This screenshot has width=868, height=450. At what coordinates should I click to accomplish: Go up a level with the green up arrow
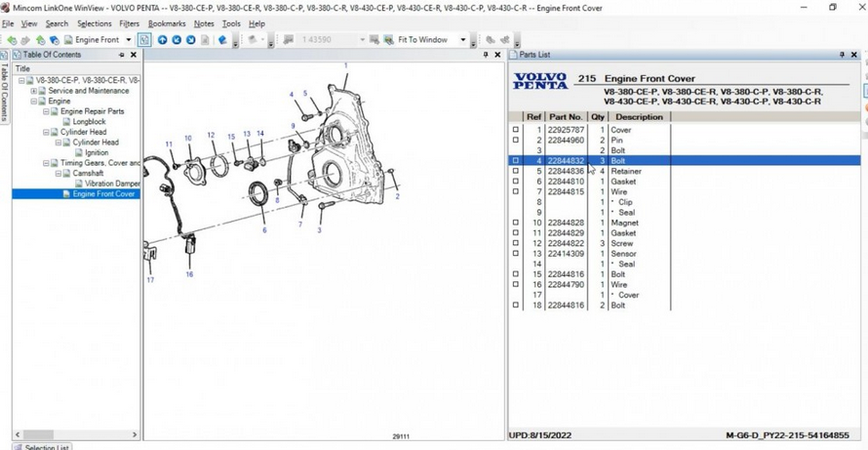pyautogui.click(x=40, y=40)
